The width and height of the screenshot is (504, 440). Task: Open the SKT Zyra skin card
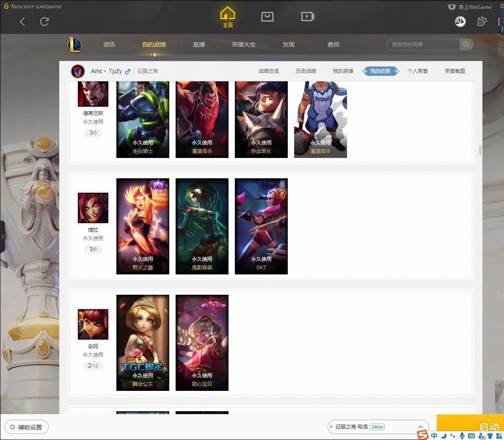click(261, 227)
